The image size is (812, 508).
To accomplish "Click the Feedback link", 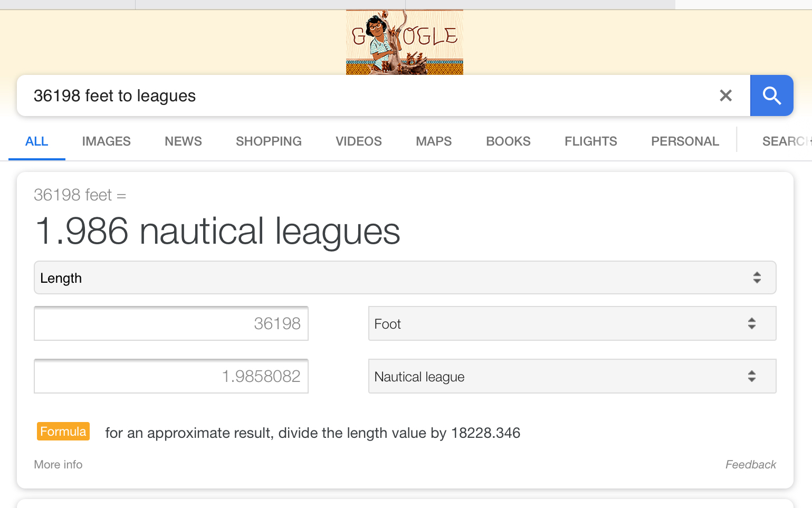I will click(750, 464).
